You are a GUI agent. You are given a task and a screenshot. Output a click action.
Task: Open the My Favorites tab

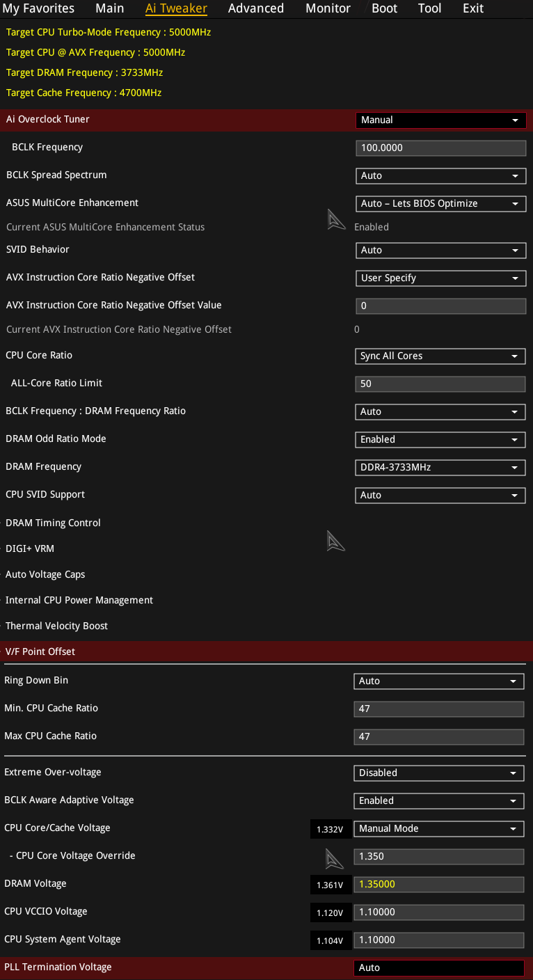(x=39, y=8)
